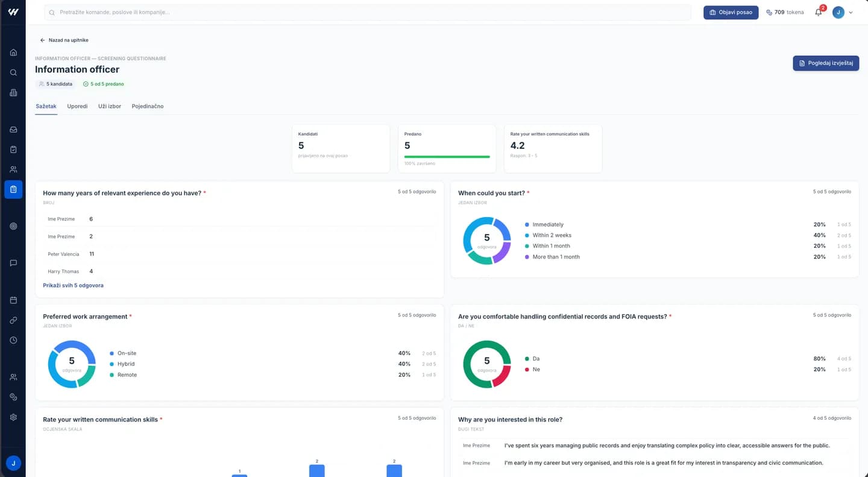Image resolution: width=868 pixels, height=477 pixels.
Task: Click the Da legend entry
Action: tap(532, 359)
